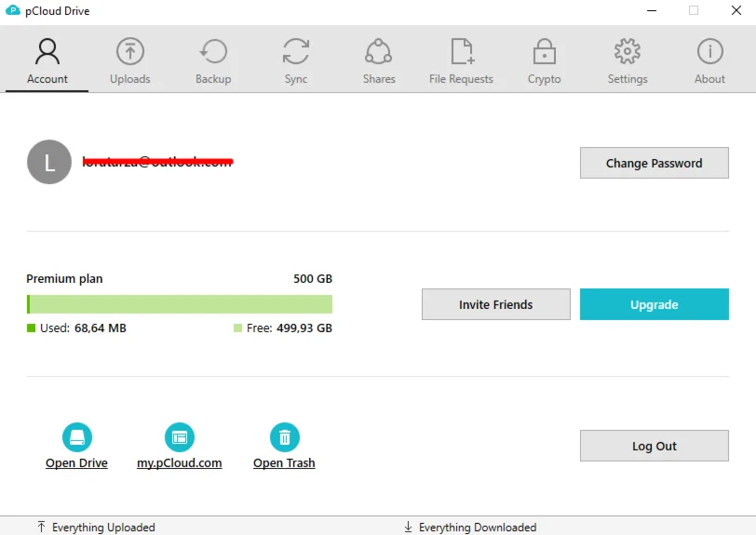
Task: Click the my.pCloud.com browser icon
Action: pos(180,437)
